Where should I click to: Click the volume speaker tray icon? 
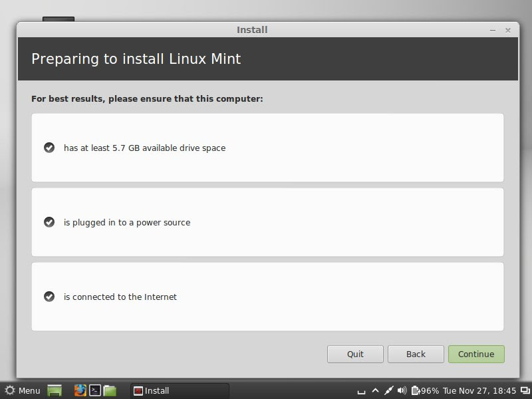[x=402, y=390]
